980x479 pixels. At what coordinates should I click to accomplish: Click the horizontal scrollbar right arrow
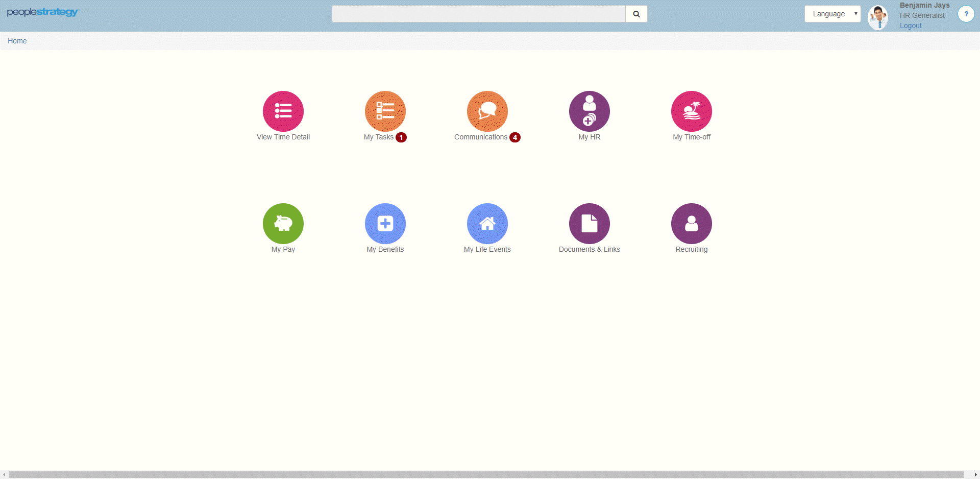click(x=975, y=475)
